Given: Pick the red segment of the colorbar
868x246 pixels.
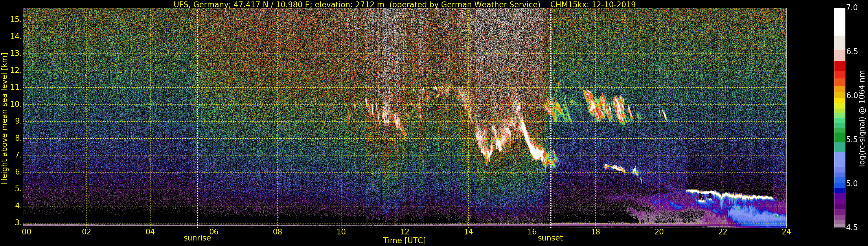Looking at the screenshot, I should (x=839, y=66).
